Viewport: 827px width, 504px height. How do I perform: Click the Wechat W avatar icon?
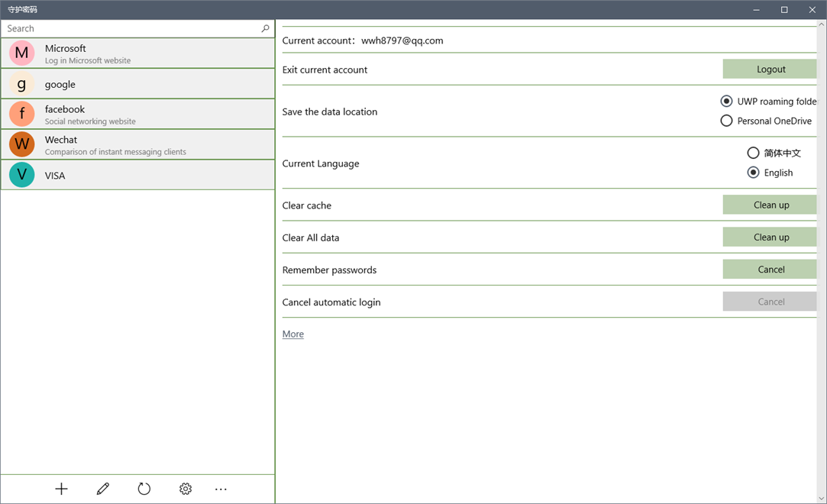21,144
